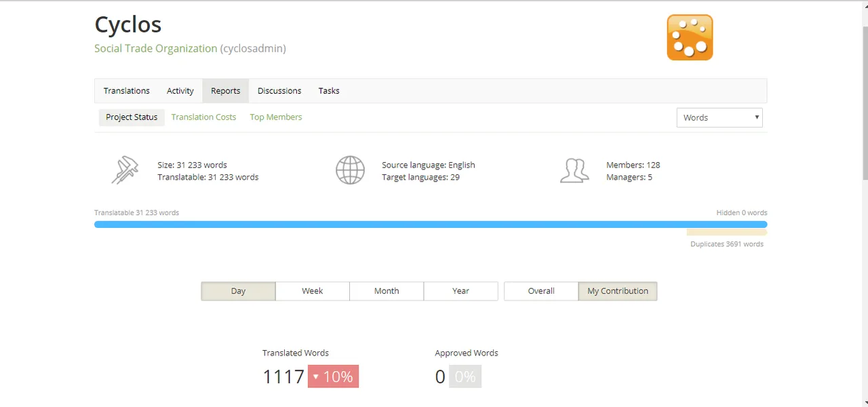Click the blue translatable words progress bar
This screenshot has width=868, height=407.
pyautogui.click(x=431, y=225)
